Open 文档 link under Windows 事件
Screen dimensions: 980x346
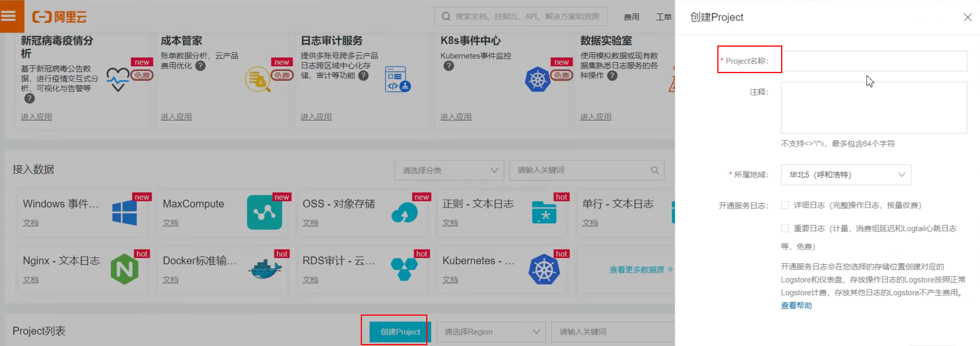[30, 223]
